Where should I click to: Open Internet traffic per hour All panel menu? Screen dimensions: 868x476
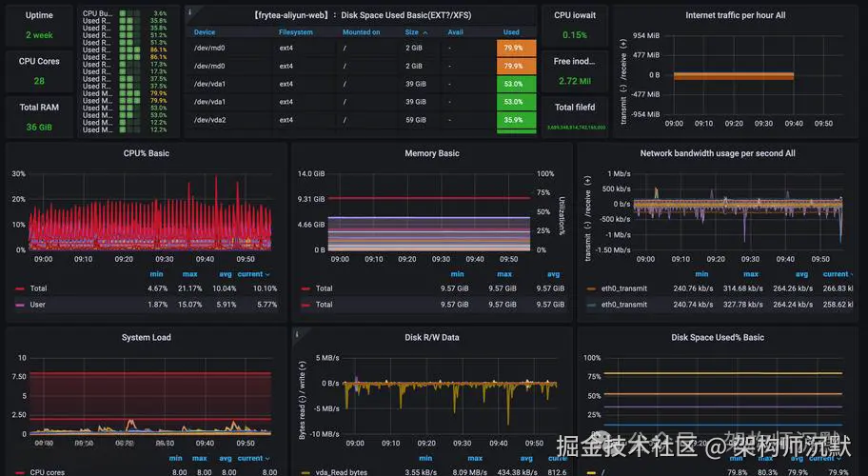tap(735, 15)
